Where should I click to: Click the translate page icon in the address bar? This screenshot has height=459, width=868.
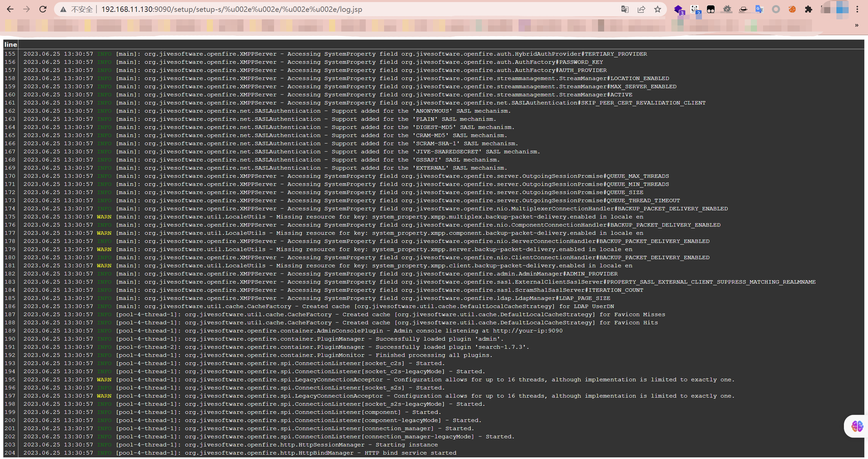coord(625,9)
